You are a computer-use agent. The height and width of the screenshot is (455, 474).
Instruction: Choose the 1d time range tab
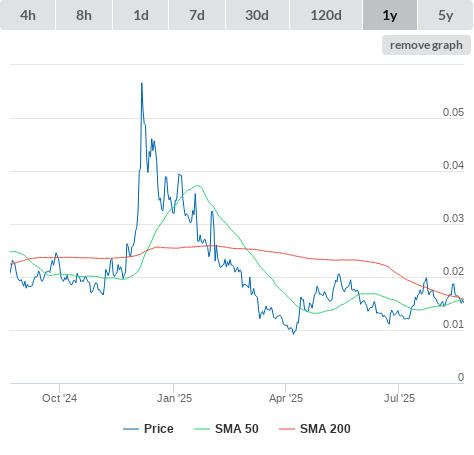pos(141,15)
